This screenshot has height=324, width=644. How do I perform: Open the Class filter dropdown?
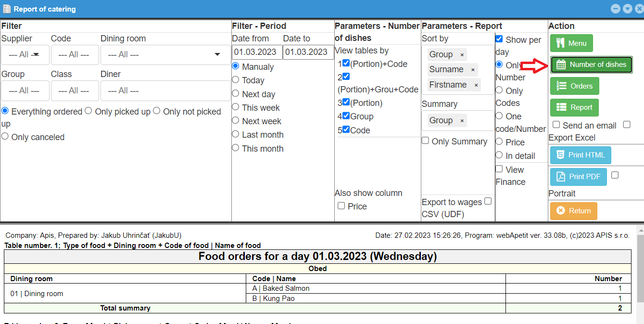click(x=75, y=91)
